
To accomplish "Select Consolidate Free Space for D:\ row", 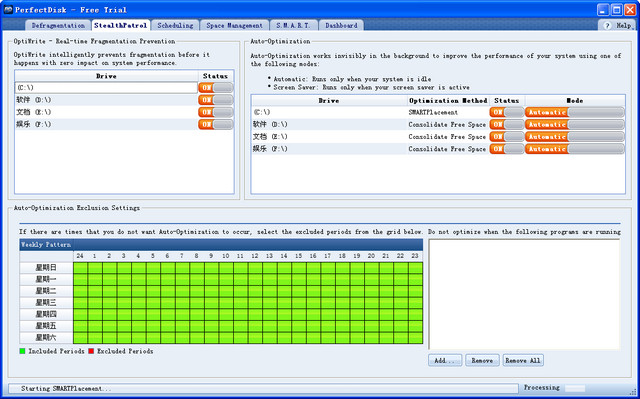I will pyautogui.click(x=447, y=124).
